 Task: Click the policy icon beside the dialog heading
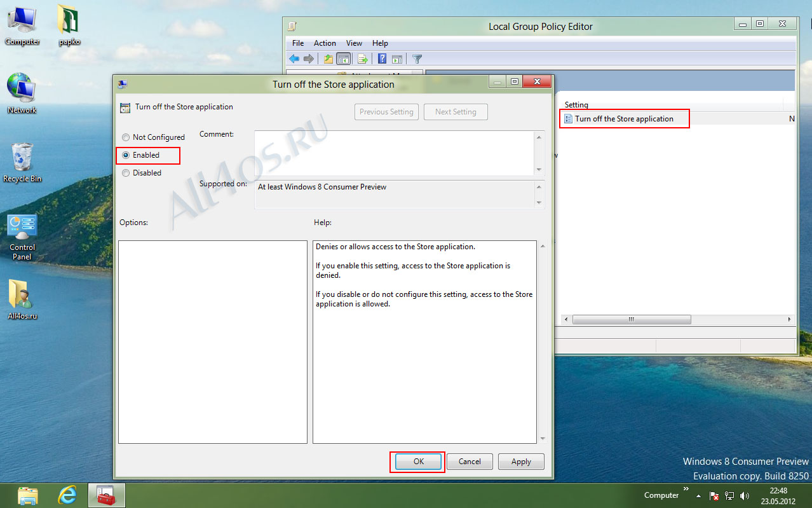click(125, 107)
